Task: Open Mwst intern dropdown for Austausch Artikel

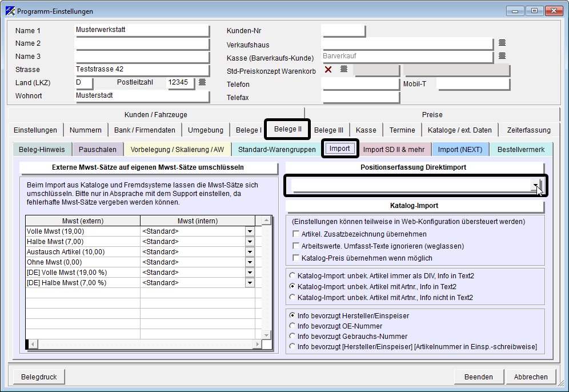Action: click(x=250, y=252)
